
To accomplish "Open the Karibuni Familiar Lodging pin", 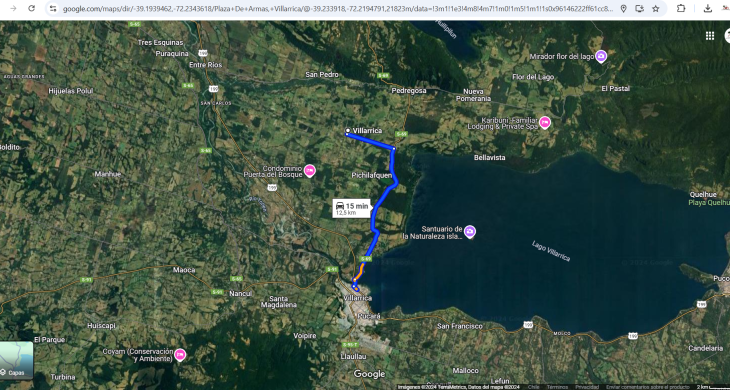I will [x=545, y=122].
